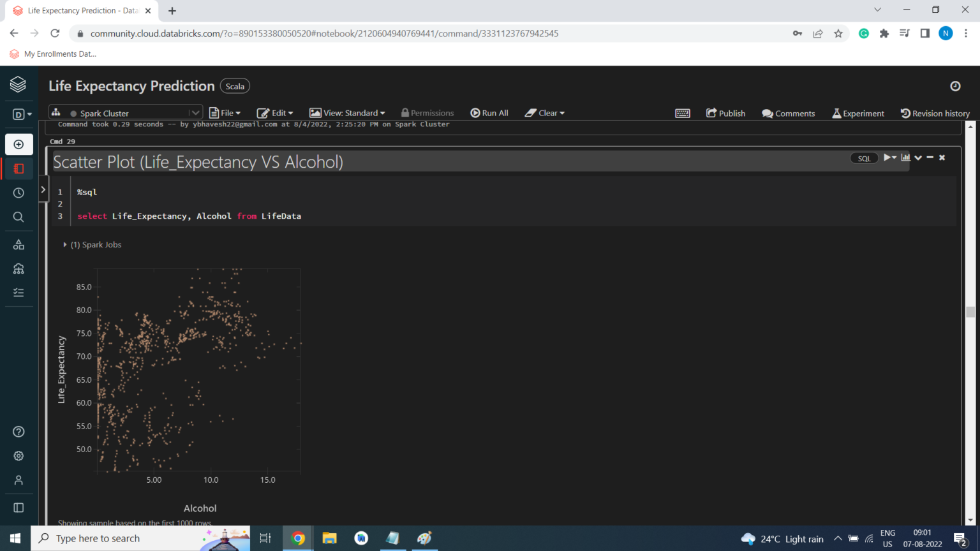Open Search from the sidebar
This screenshot has height=551, width=980.
pyautogui.click(x=19, y=216)
